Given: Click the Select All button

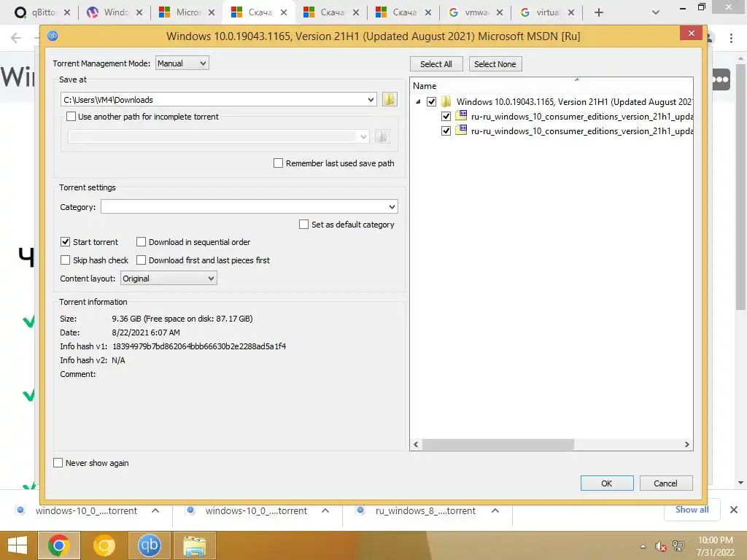Looking at the screenshot, I should 436,64.
